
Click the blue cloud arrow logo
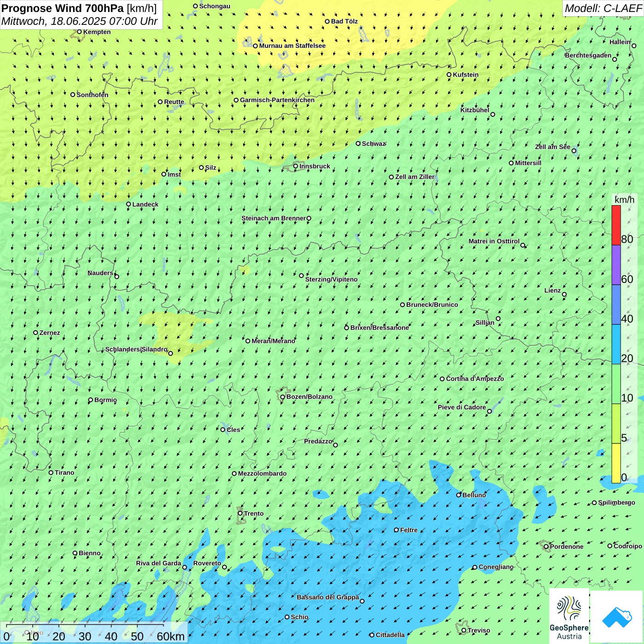(617, 617)
